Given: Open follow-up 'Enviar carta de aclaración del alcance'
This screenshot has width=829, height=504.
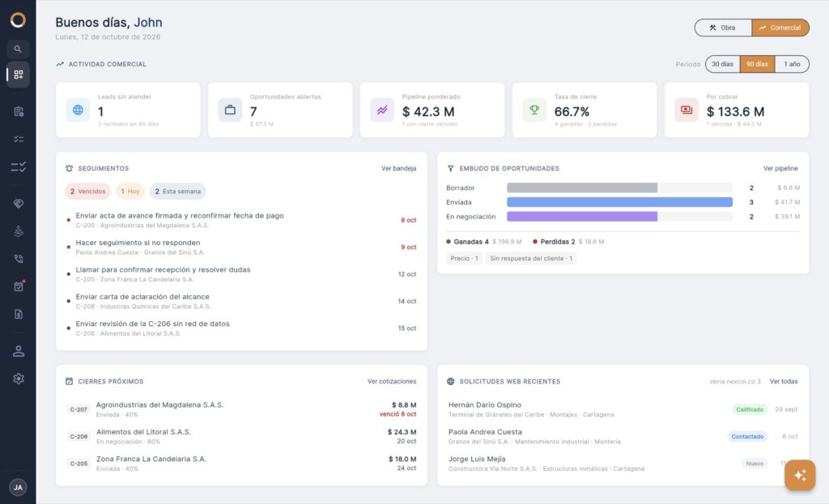Looking at the screenshot, I should click(x=241, y=301).
